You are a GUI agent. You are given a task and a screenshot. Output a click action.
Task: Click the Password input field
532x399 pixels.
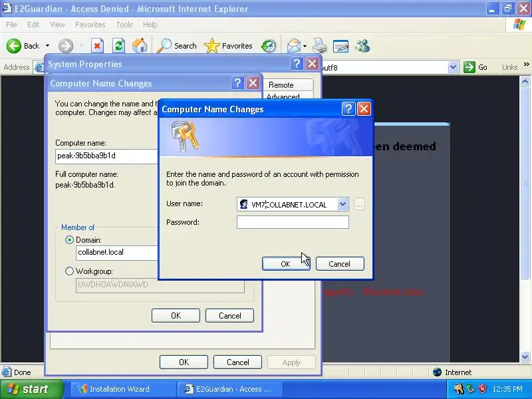[x=293, y=222]
